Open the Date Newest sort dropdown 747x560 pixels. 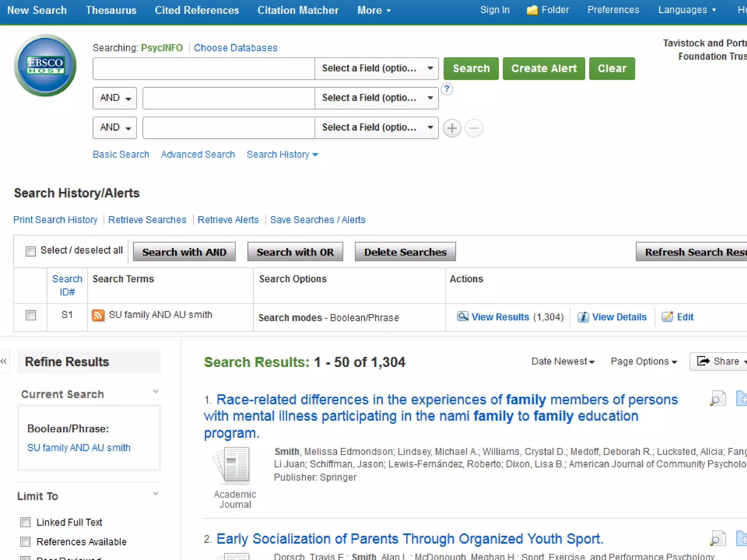click(x=563, y=362)
